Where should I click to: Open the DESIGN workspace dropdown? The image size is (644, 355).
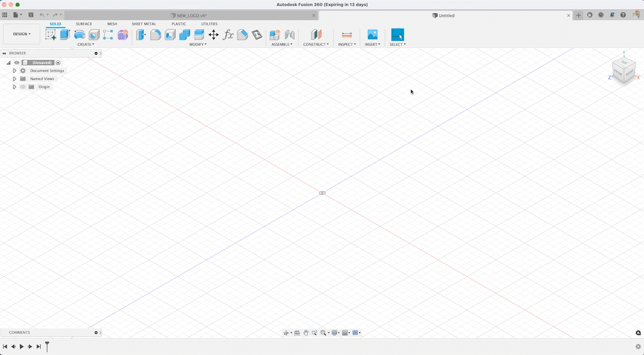[x=22, y=34]
